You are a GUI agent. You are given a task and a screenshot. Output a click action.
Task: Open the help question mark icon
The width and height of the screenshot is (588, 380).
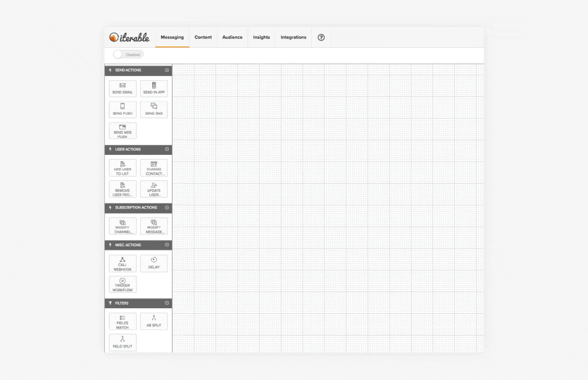click(x=321, y=37)
